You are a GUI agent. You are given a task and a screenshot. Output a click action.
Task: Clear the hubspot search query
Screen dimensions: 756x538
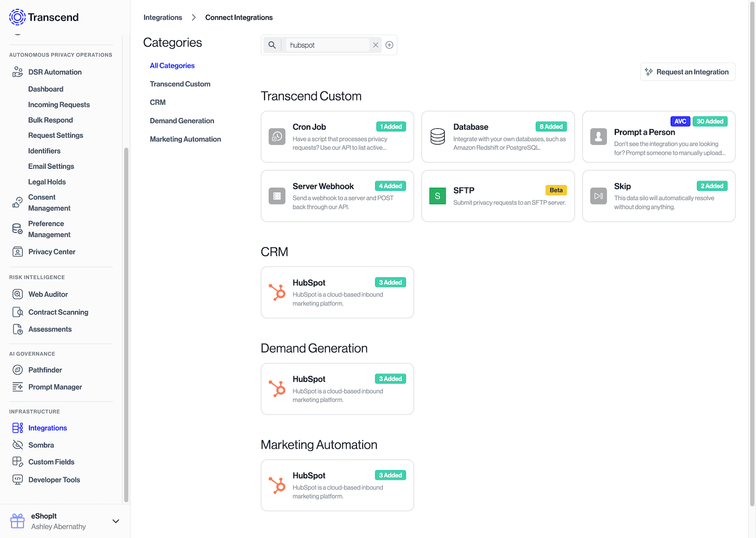[375, 45]
